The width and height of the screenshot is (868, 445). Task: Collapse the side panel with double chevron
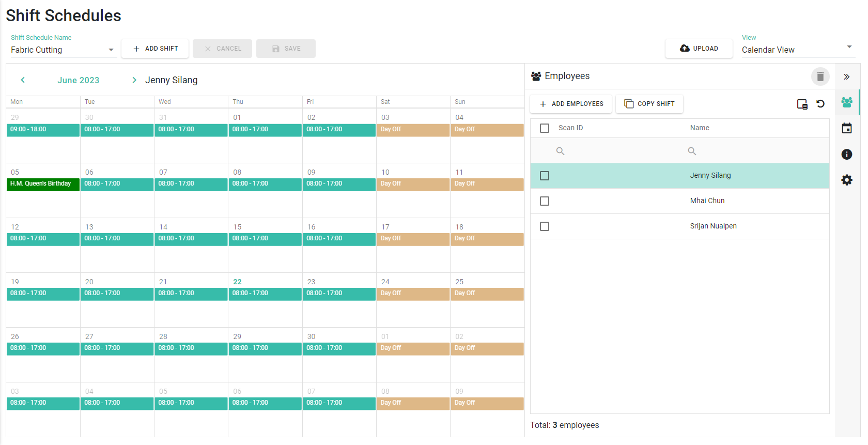(847, 77)
